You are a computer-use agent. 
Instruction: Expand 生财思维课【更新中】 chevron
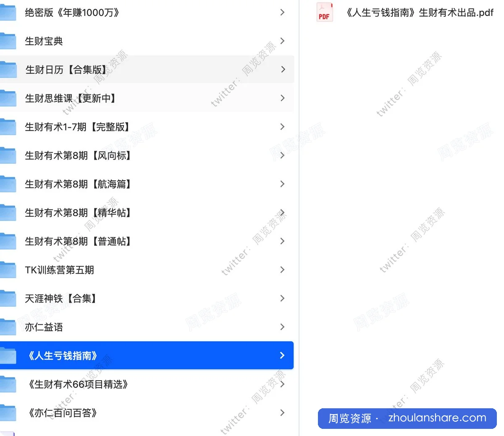(282, 98)
